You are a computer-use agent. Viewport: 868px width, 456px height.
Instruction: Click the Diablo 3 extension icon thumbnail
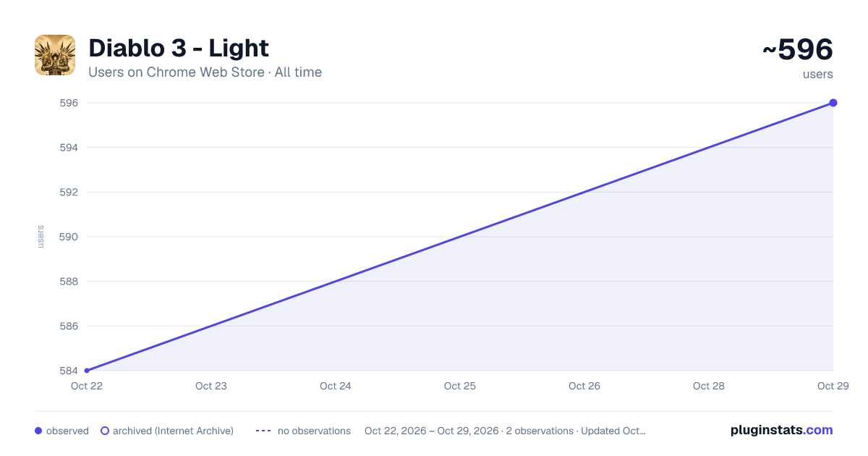click(x=55, y=55)
